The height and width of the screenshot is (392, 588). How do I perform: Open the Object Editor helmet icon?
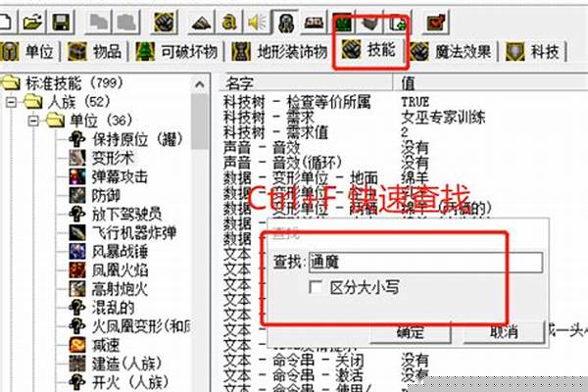(286, 23)
